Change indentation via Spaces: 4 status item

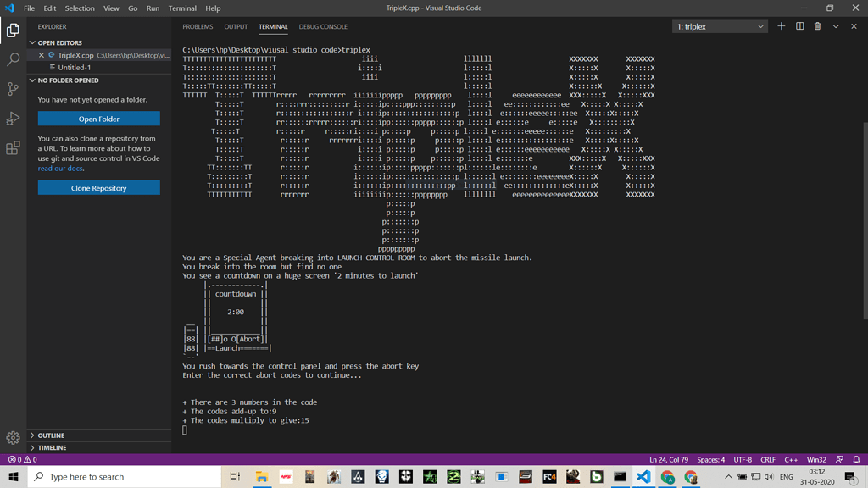coord(709,459)
